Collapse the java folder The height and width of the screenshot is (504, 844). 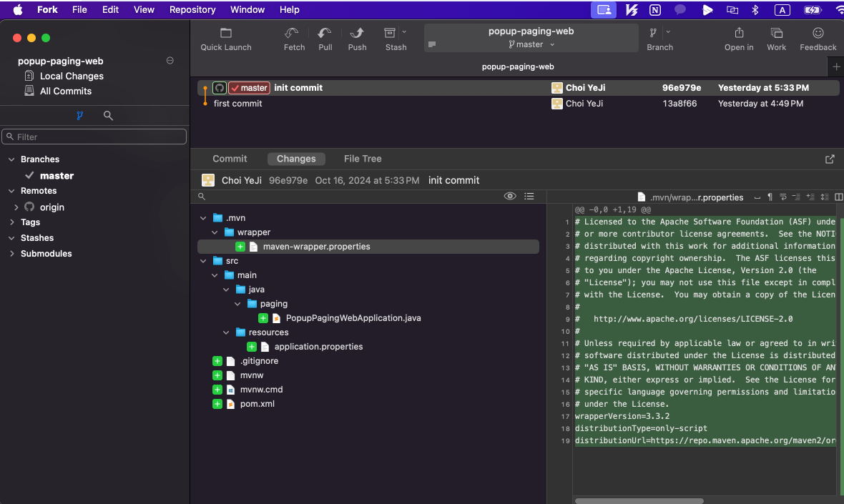pyautogui.click(x=226, y=290)
